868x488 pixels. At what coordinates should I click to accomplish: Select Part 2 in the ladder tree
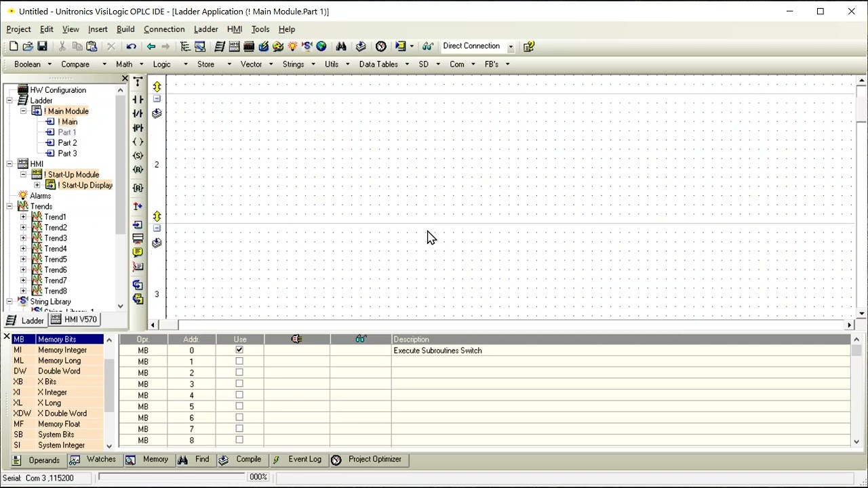67,143
